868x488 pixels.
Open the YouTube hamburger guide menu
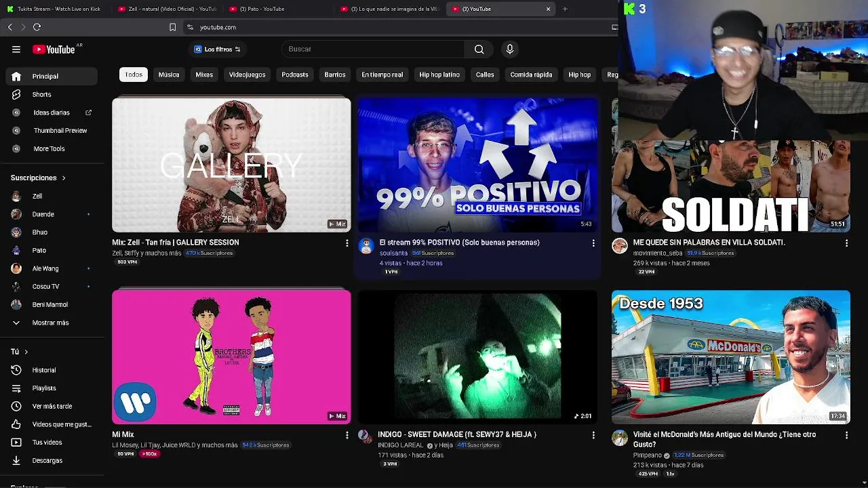[16, 49]
